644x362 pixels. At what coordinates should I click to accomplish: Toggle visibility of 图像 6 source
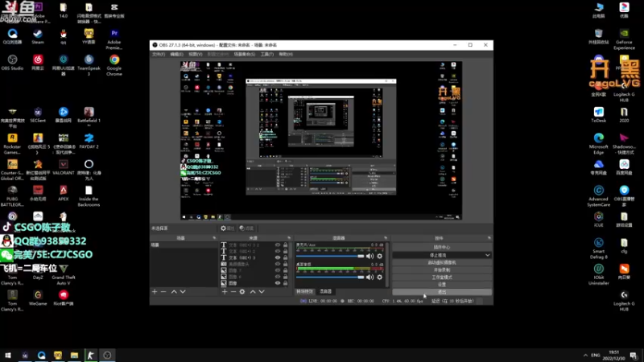[278, 277]
